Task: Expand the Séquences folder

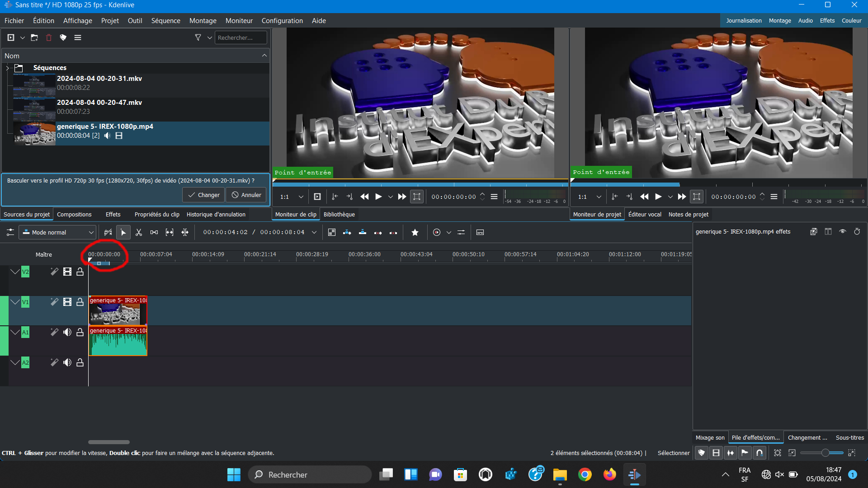Action: pos(7,68)
